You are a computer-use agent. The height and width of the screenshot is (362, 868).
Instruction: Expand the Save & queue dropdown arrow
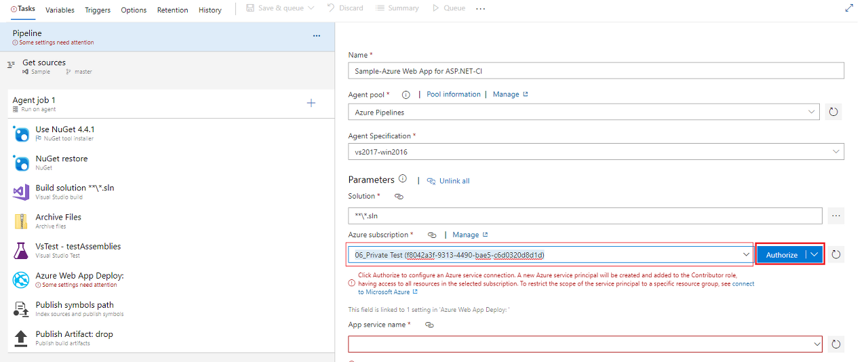coord(311,8)
